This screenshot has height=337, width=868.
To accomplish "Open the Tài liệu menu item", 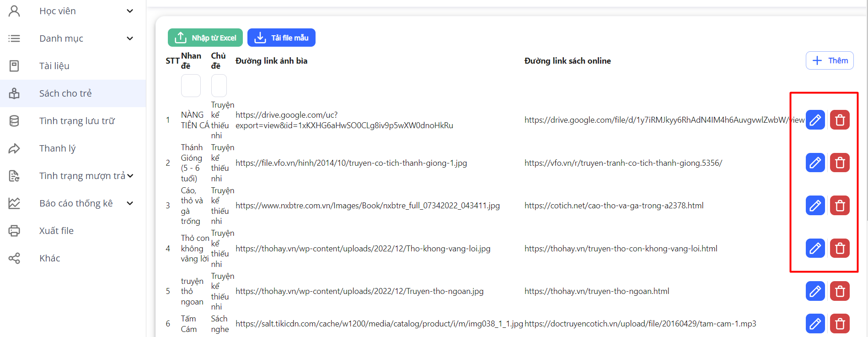I will pos(54,66).
